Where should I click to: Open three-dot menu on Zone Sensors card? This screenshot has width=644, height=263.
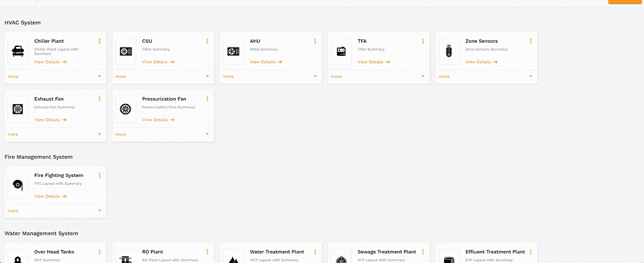(531, 41)
